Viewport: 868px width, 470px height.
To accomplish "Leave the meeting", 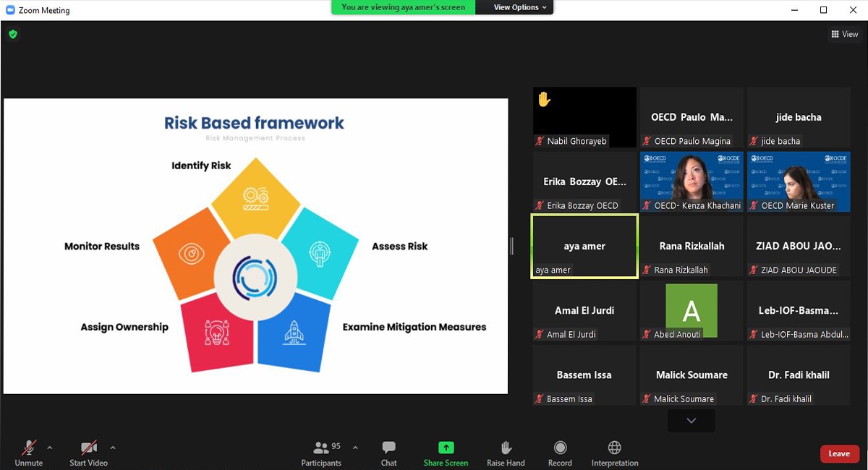I will click(839, 453).
